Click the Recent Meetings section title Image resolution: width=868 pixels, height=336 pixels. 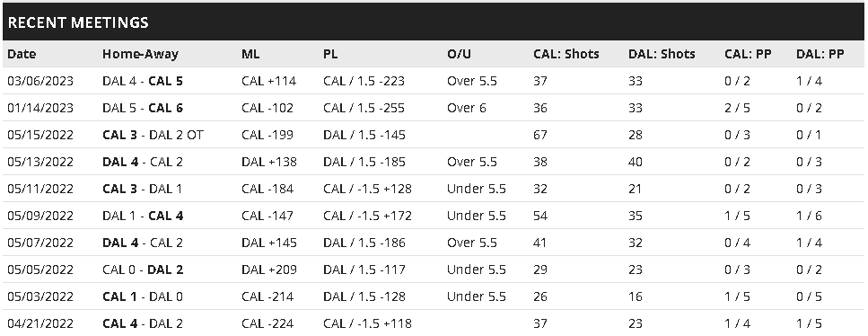tap(78, 22)
